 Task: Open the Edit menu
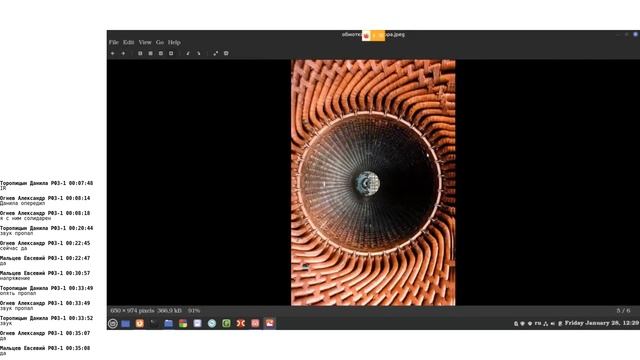tap(129, 42)
